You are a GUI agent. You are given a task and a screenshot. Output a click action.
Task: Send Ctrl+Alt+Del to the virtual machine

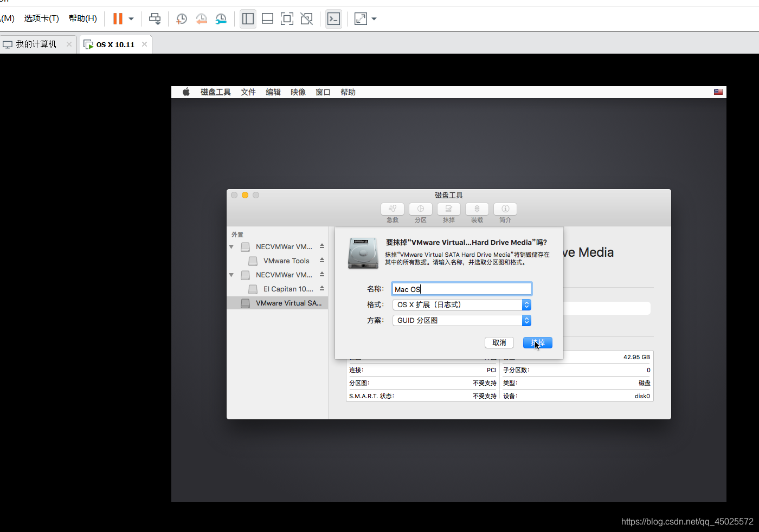point(155,19)
